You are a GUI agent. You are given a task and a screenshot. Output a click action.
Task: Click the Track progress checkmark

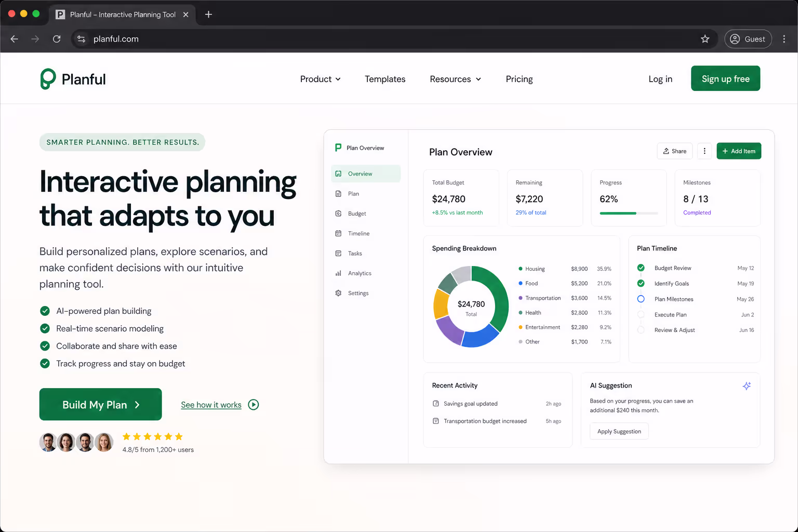45,364
